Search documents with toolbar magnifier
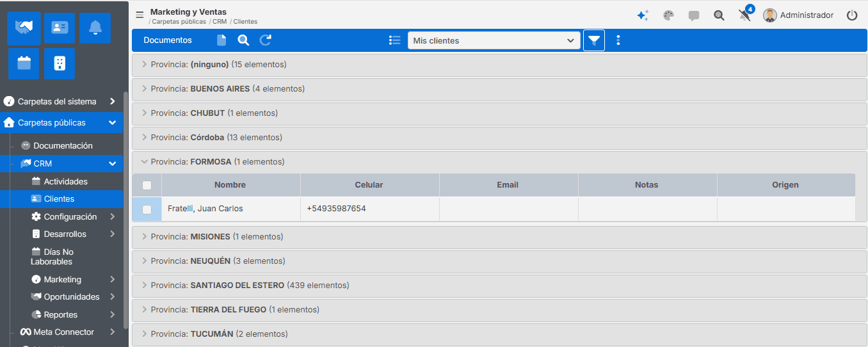Viewport: 868px width, 347px height. 243,40
